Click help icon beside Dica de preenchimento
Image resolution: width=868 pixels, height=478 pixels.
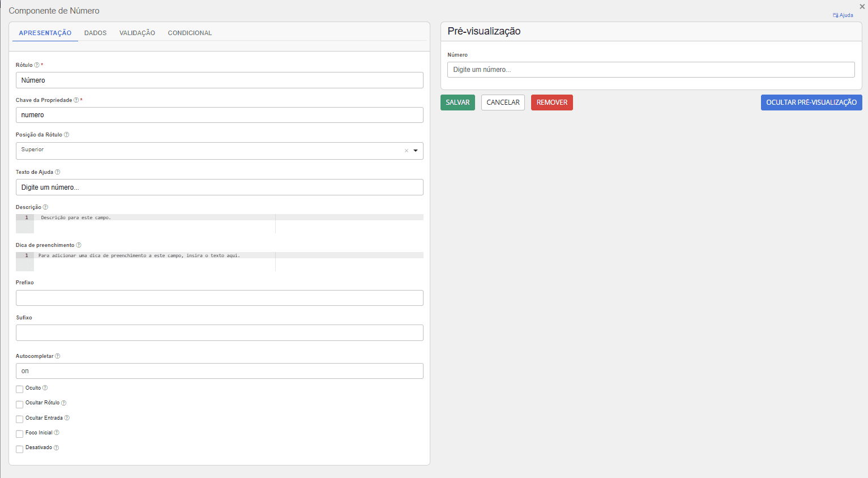(x=79, y=245)
